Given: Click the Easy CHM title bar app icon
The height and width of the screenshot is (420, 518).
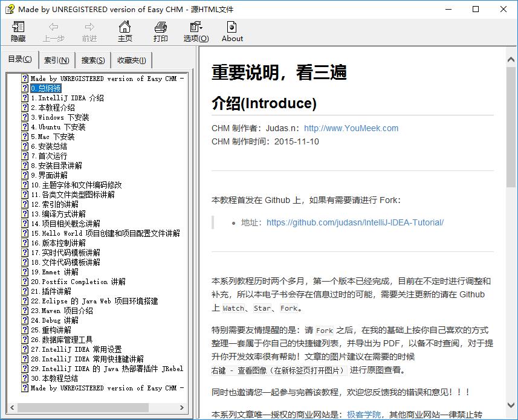Looking at the screenshot, I should point(10,9).
